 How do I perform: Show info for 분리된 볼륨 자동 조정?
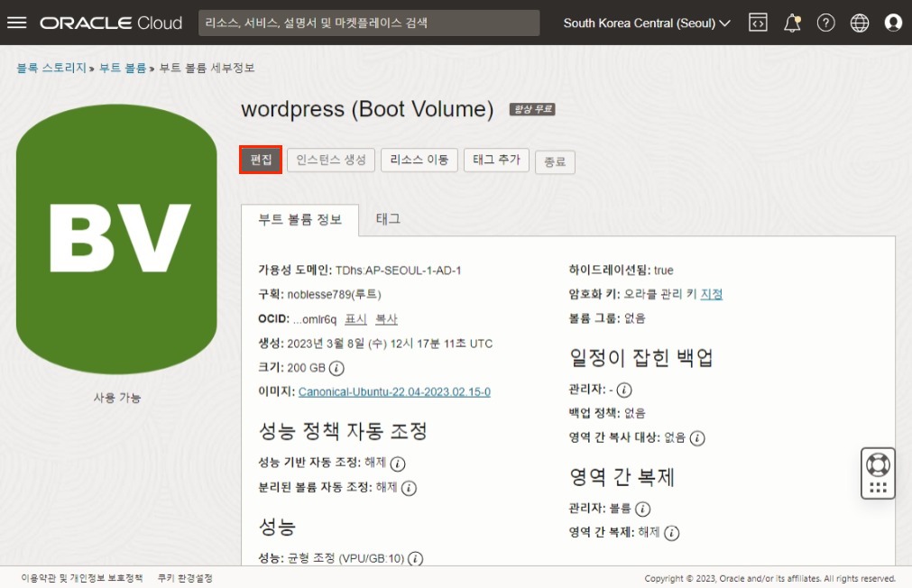click(x=409, y=488)
